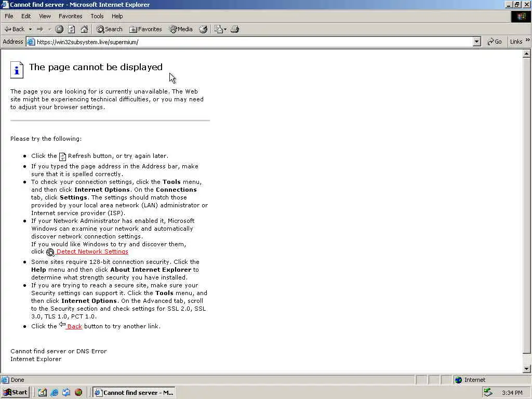Launch Outlook Express from quick launch
This screenshot has height=399, width=532.
[66, 393]
